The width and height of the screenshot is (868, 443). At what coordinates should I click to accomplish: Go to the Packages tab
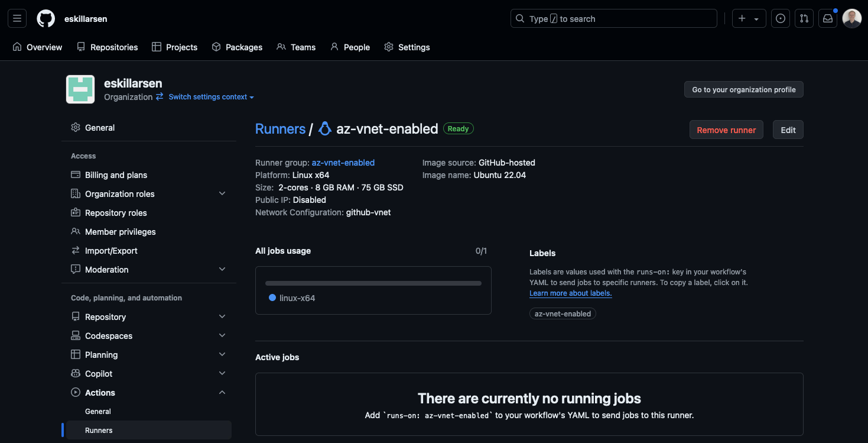click(237, 47)
